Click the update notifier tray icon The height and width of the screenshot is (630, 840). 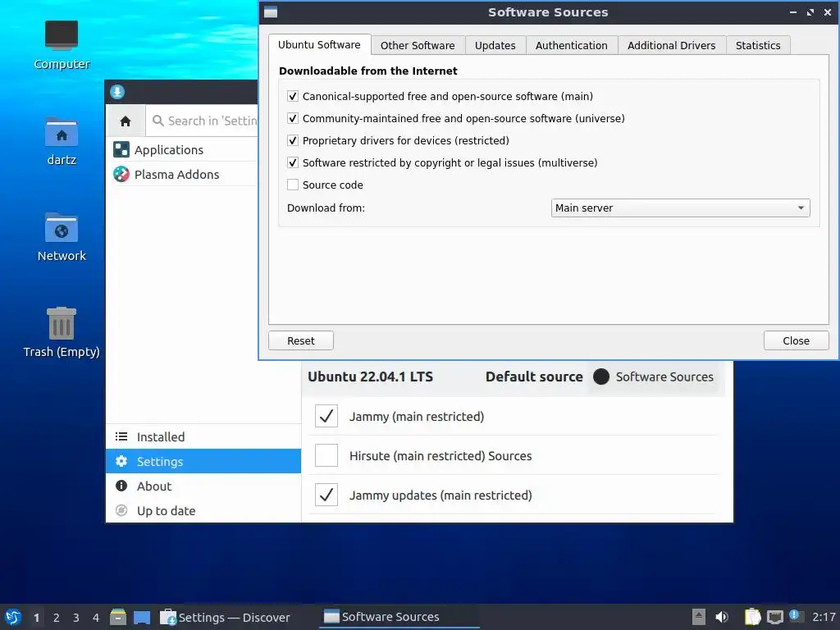pos(796,616)
